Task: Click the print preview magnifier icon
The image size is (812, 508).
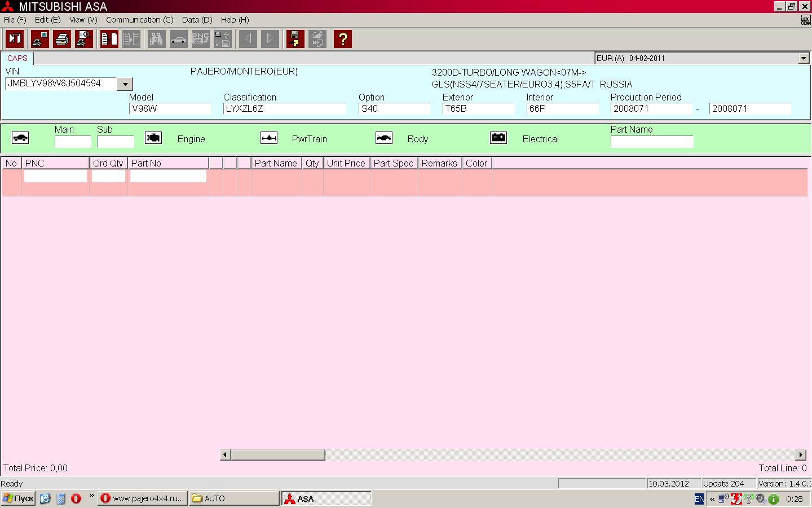Action: (84, 39)
